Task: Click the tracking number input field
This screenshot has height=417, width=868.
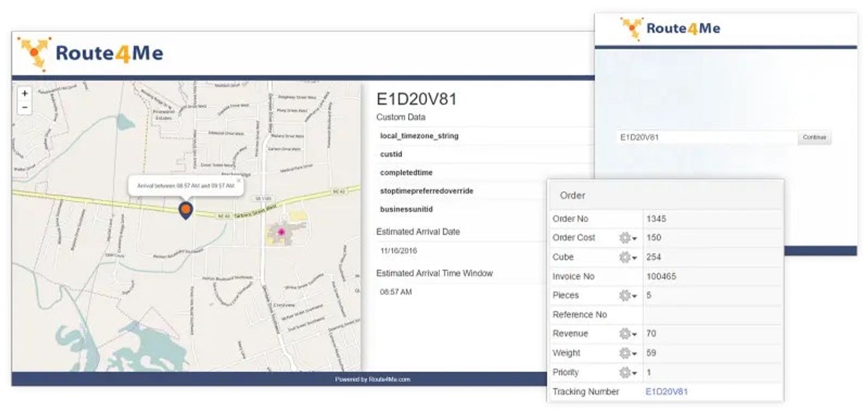Action: coord(706,138)
